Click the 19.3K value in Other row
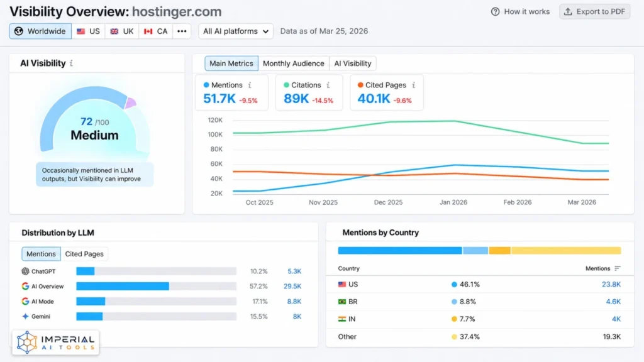644x362 pixels. (611, 337)
